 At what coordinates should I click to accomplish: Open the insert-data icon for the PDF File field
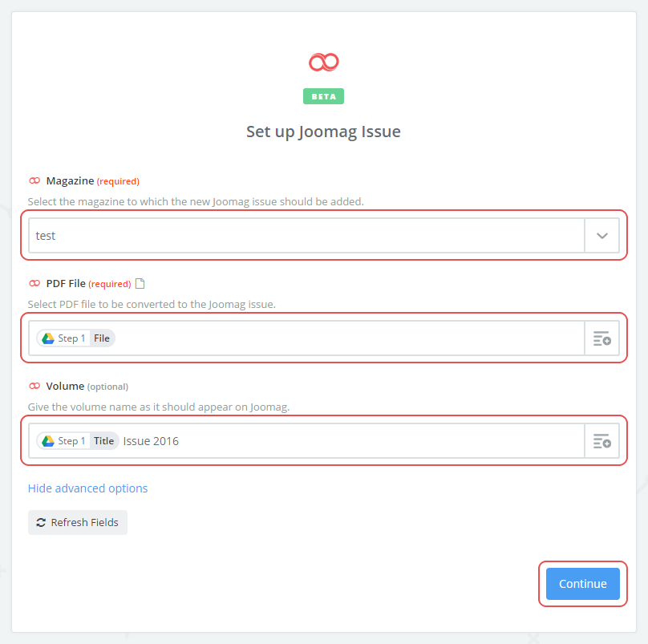coord(601,338)
